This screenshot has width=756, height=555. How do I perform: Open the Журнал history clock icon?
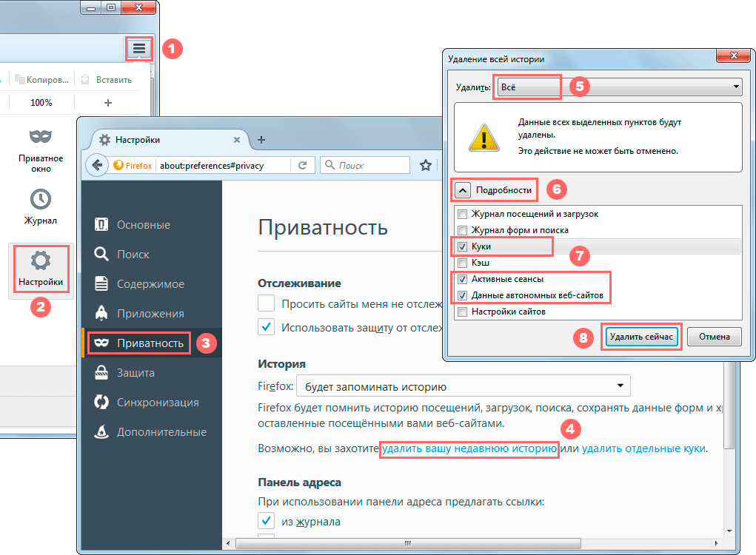click(41, 206)
